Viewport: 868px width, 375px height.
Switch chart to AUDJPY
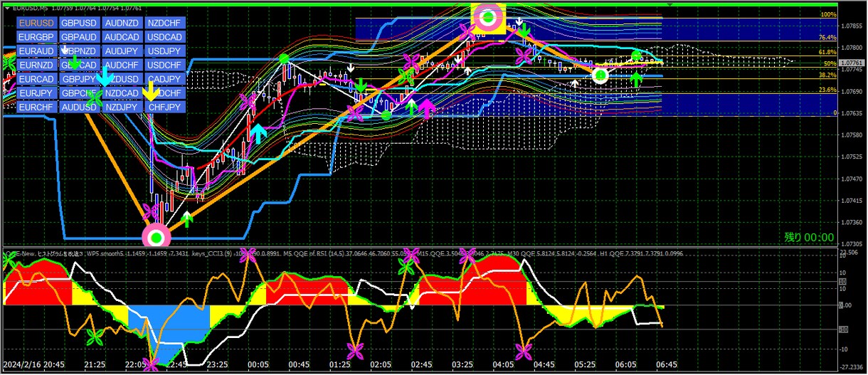pyautogui.click(x=122, y=51)
